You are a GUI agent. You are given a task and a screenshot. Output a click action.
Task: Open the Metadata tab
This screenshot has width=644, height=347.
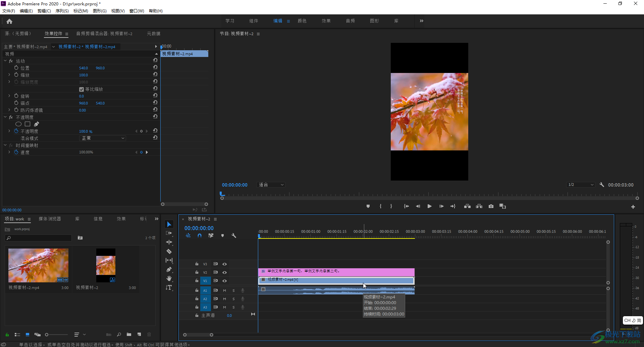coord(154,33)
